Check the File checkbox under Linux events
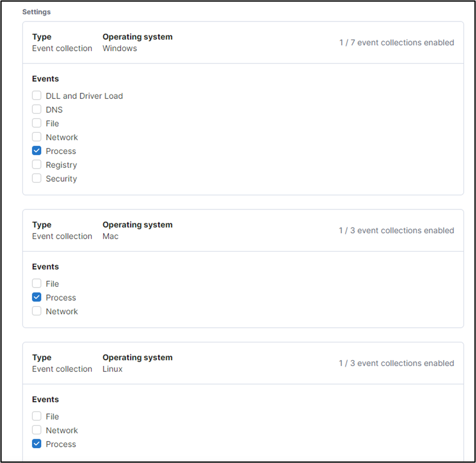The height and width of the screenshot is (463, 476). point(36,416)
